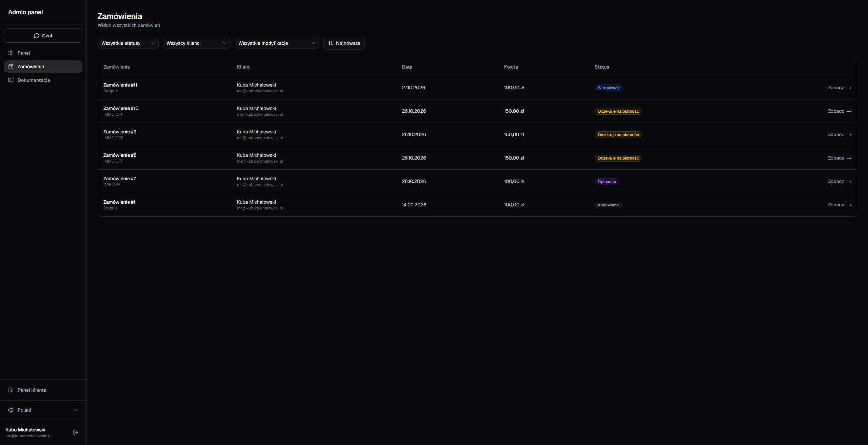This screenshot has height=445, width=868.
Task: Click the 100,00 zł amount for order #1
Action: point(514,205)
